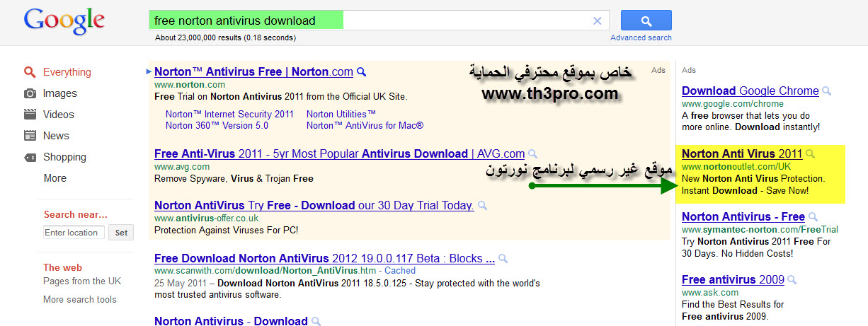The image size is (868, 326).
Task: Select the Videos filter
Action: coord(59,115)
